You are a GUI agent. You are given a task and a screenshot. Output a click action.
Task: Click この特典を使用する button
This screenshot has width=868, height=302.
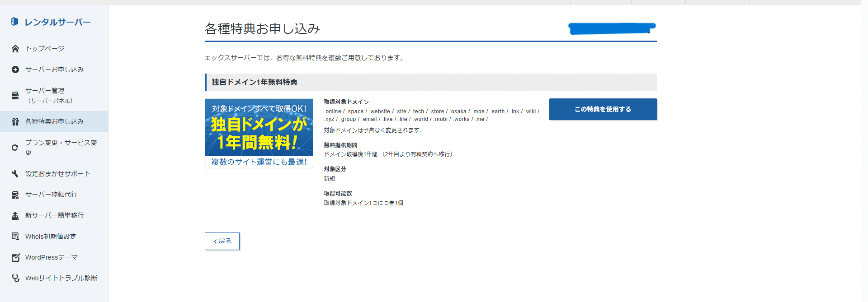(603, 109)
